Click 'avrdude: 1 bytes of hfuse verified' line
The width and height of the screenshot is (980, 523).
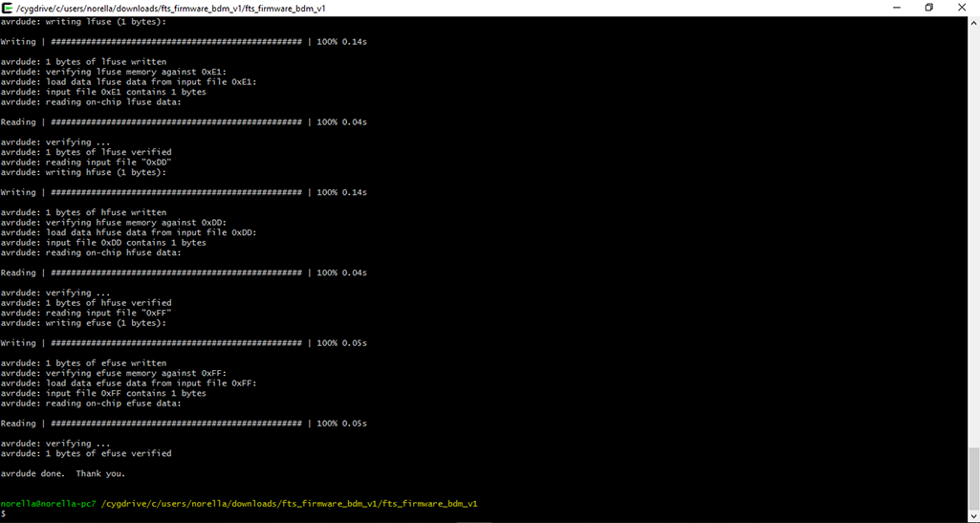coord(86,303)
